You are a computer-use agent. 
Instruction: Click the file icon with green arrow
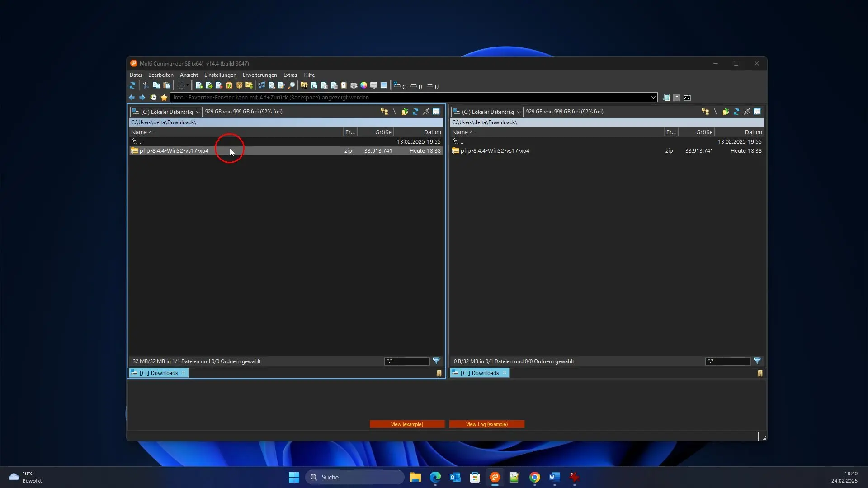point(209,85)
